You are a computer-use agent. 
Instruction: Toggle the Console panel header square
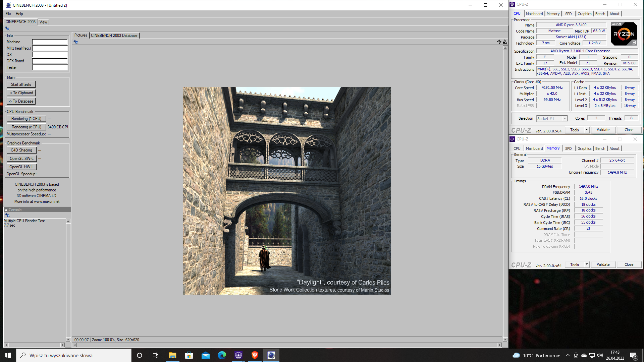click(x=6, y=210)
